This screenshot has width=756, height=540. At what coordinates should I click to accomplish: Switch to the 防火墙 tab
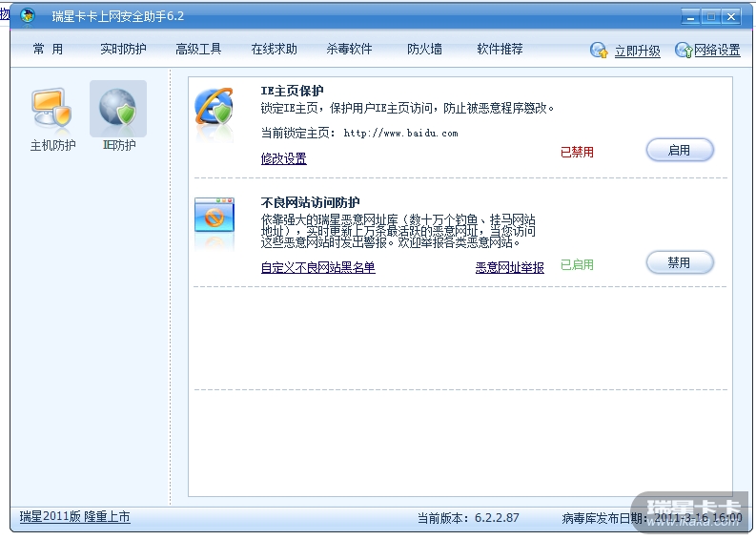(424, 49)
